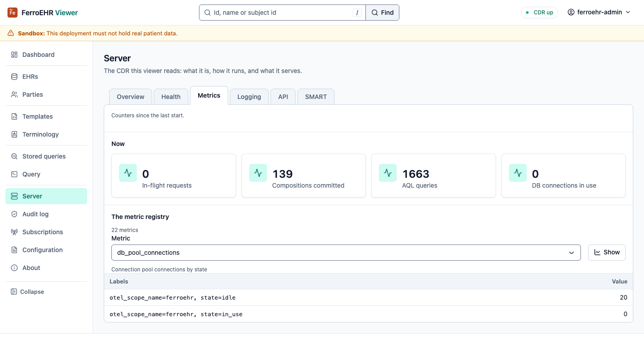Click the Compositions committed pulse icon
The image size is (644, 339).
click(x=258, y=173)
